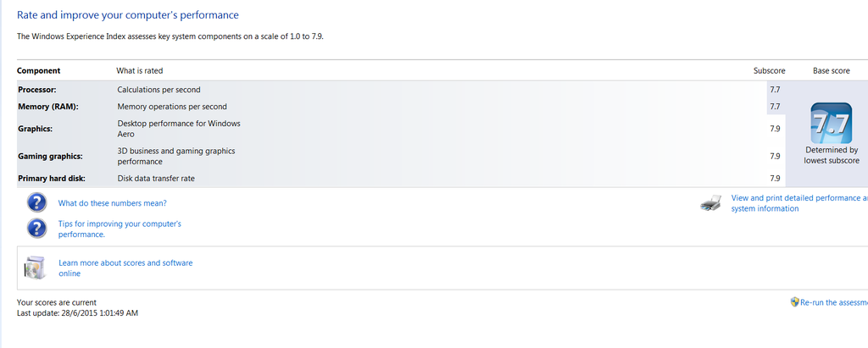Image resolution: width=868 pixels, height=348 pixels.
Task: Select the Graphics row label
Action: click(35, 129)
